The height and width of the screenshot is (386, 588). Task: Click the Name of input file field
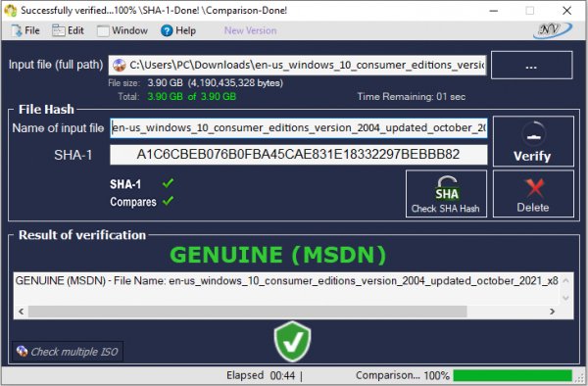(x=299, y=128)
